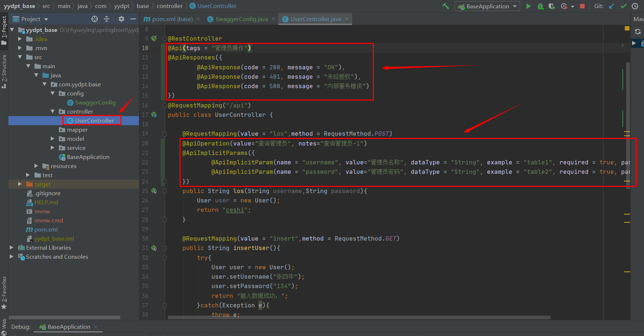Click the collapse all icon in Project panel
The height and width of the screenshot is (336, 644).
click(107, 19)
